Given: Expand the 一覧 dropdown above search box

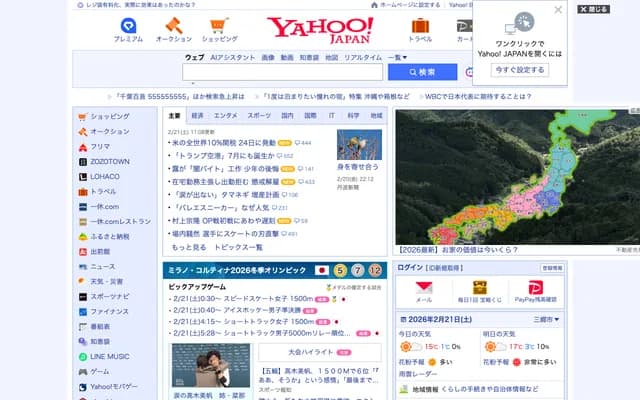Looking at the screenshot, I should point(397,58).
